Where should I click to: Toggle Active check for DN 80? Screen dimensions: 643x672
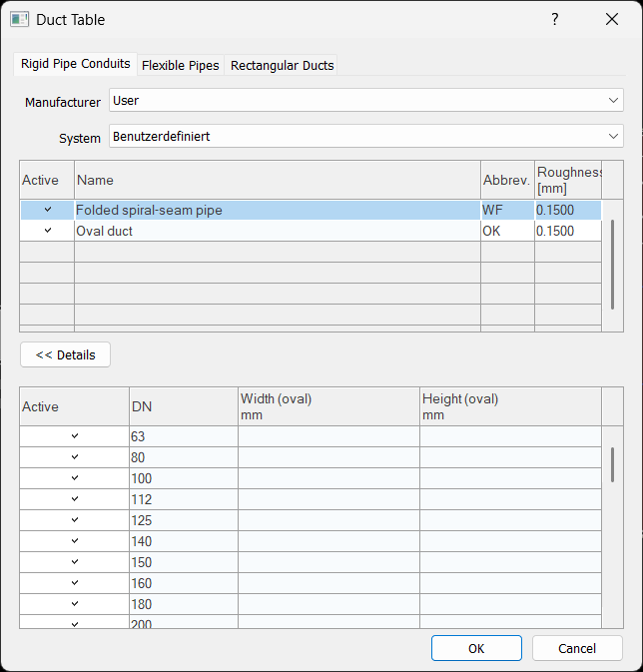pyautogui.click(x=75, y=457)
